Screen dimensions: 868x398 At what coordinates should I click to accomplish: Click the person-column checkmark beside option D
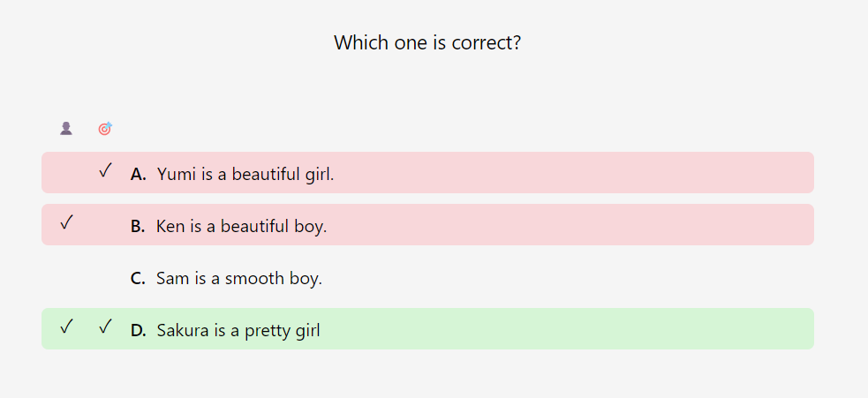(66, 327)
